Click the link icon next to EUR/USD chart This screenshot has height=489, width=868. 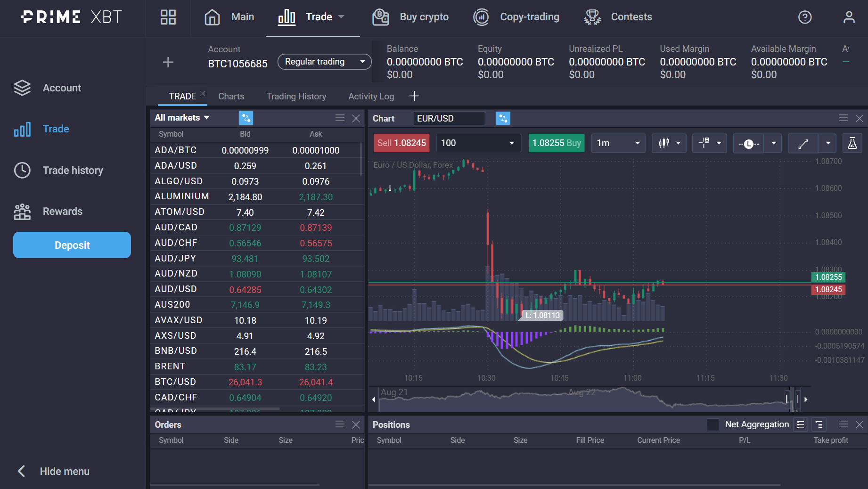[x=503, y=118]
